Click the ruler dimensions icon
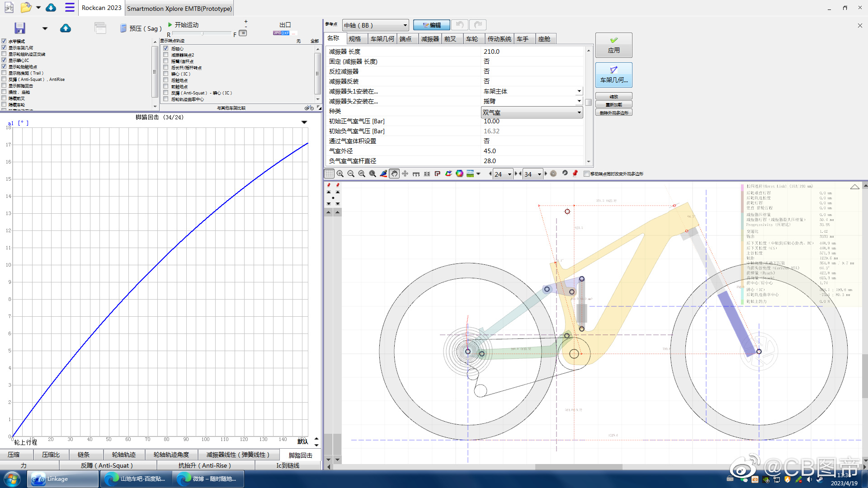Image resolution: width=868 pixels, height=488 pixels. [416, 174]
